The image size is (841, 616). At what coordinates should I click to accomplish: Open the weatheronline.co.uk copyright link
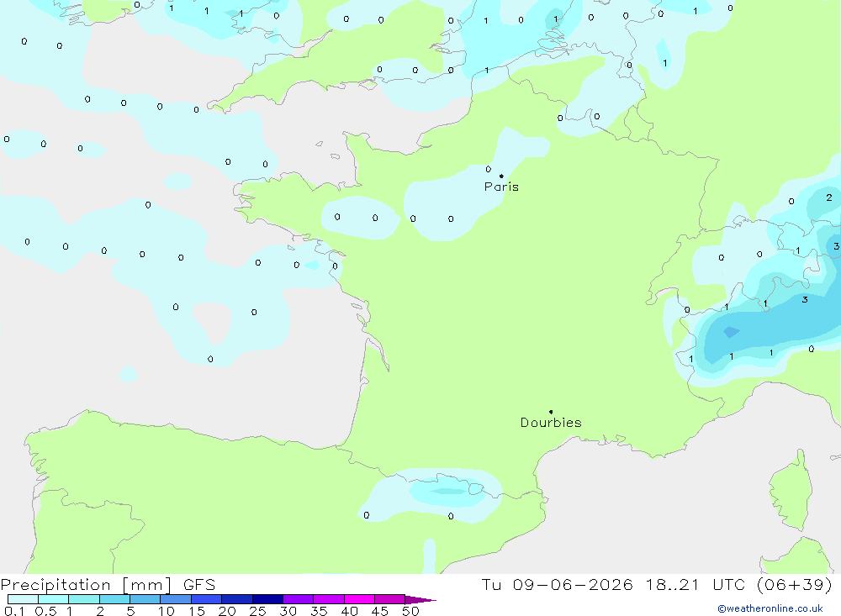770,608
